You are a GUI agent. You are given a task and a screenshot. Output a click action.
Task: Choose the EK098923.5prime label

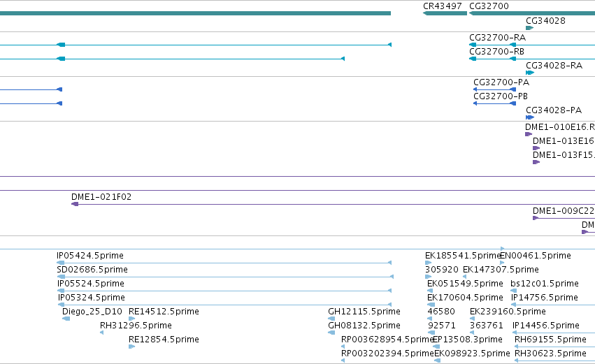tap(472, 354)
